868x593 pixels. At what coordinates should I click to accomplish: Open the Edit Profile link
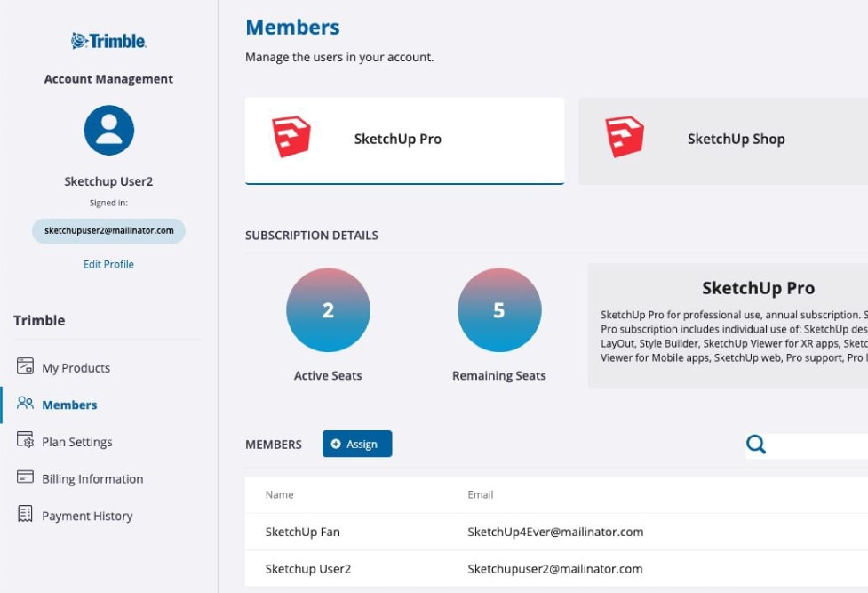(x=108, y=264)
